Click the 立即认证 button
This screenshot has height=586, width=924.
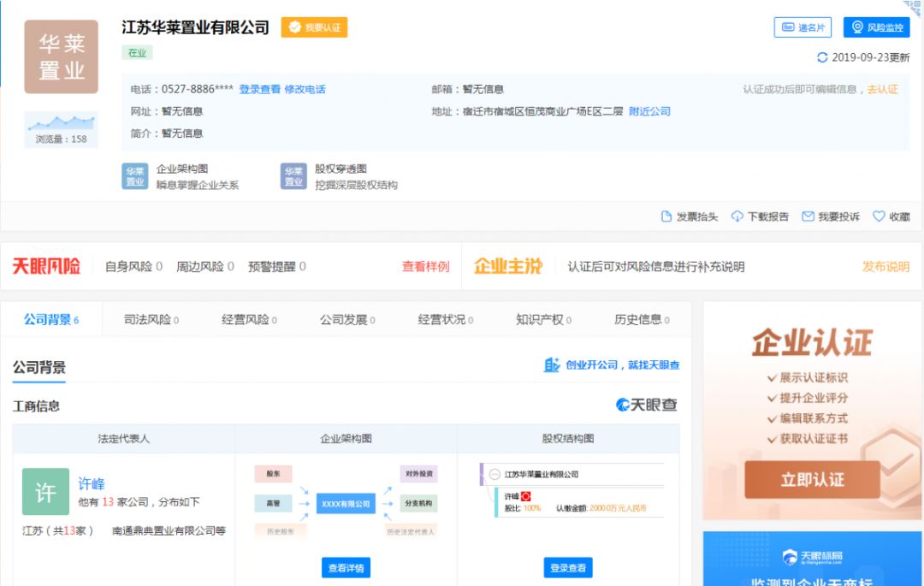pos(812,479)
